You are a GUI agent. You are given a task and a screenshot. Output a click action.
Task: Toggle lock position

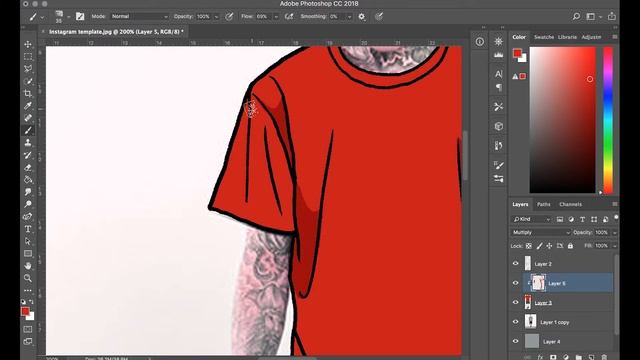tap(549, 246)
